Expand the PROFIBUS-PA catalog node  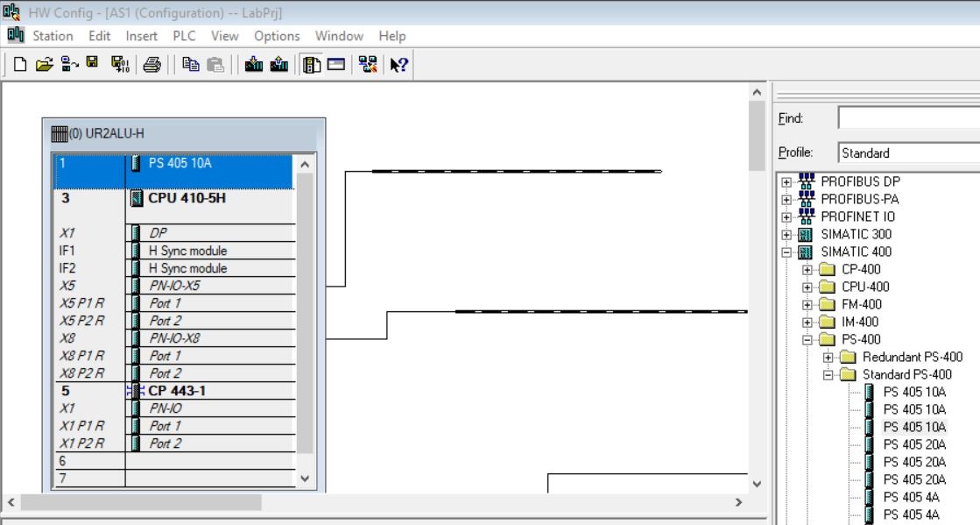(x=786, y=200)
